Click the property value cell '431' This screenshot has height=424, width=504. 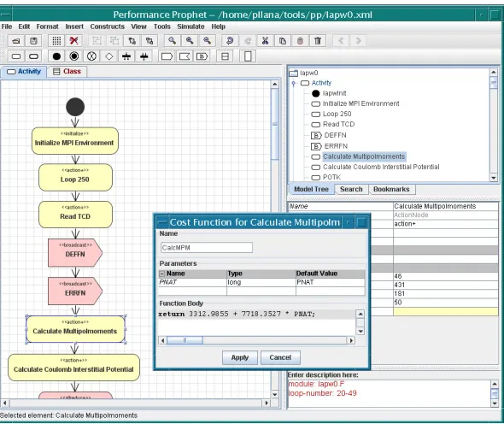(x=446, y=285)
